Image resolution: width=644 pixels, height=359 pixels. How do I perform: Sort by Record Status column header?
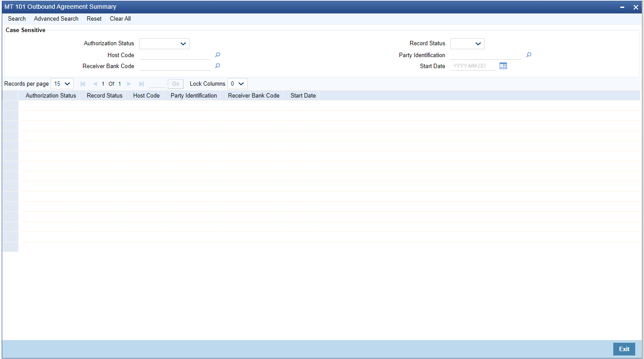coord(104,96)
